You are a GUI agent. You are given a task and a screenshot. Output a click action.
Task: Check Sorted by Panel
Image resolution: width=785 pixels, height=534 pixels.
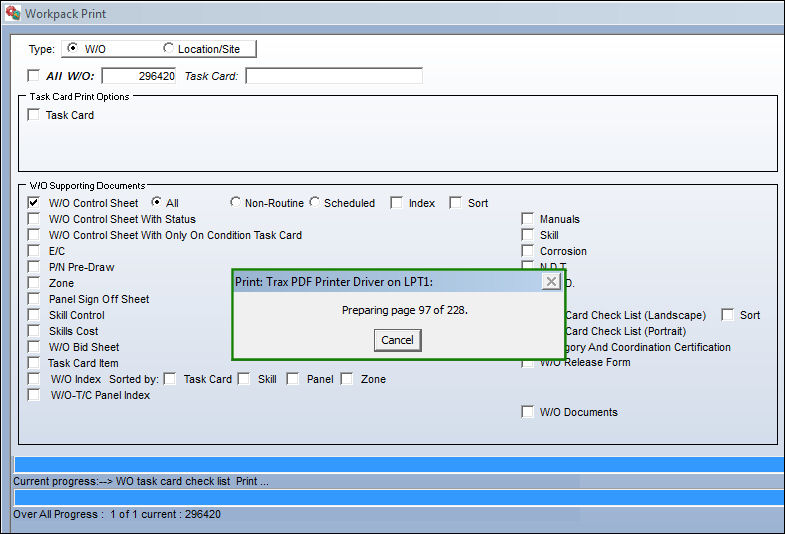292,379
